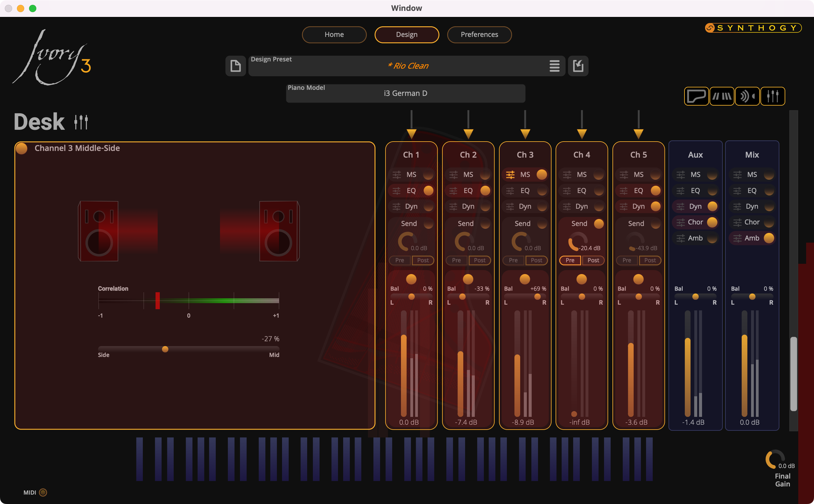Click the Final Gain knob
This screenshot has height=504, width=814.
coord(774,460)
